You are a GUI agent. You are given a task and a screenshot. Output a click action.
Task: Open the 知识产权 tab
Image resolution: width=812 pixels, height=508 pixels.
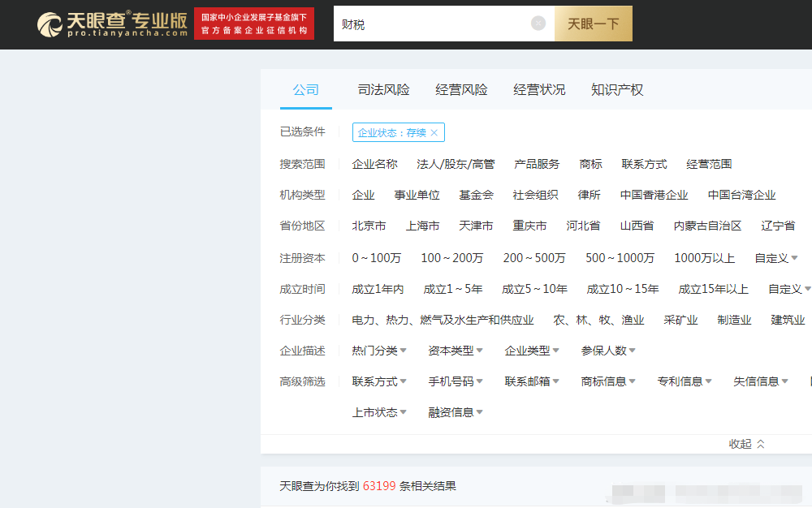(x=617, y=90)
